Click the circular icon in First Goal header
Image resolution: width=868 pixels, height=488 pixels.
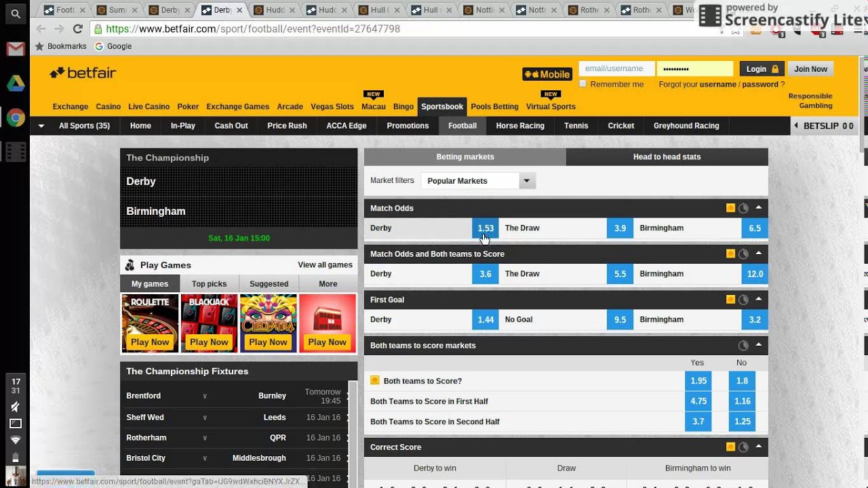pos(743,299)
